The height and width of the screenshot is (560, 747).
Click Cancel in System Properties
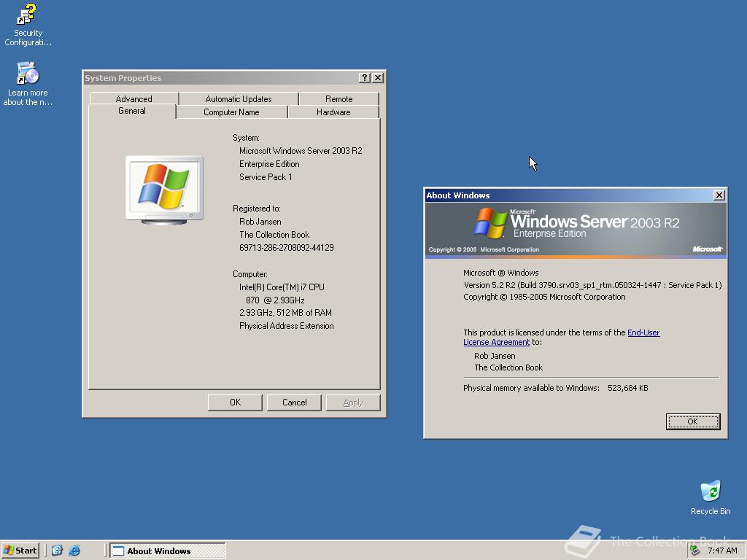coord(294,402)
